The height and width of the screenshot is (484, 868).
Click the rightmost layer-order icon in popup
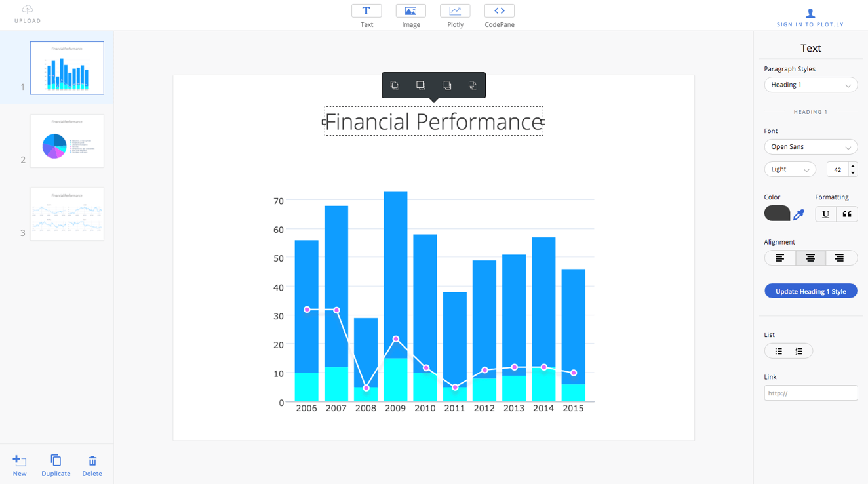coord(473,85)
